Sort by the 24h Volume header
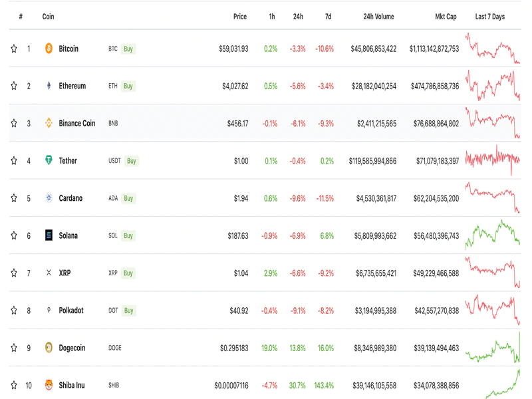The image size is (532, 399). coord(378,17)
